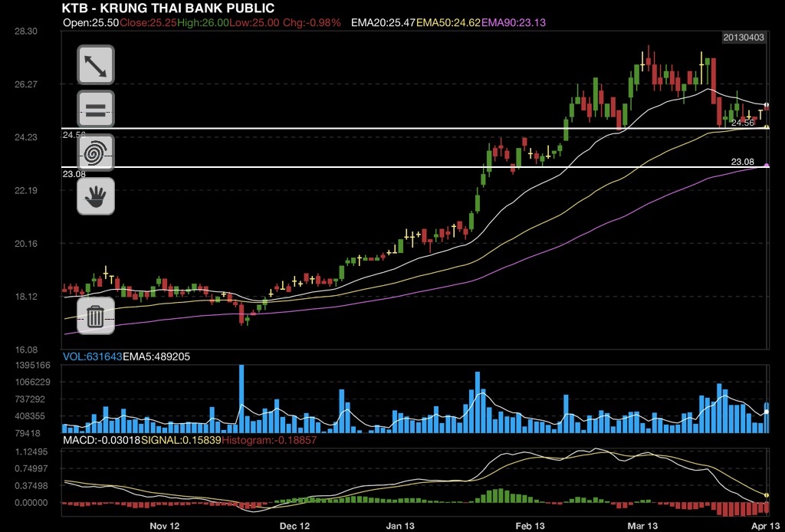This screenshot has width=785, height=532.
Task: Tap the trash delete drawings icon
Action: click(96, 316)
